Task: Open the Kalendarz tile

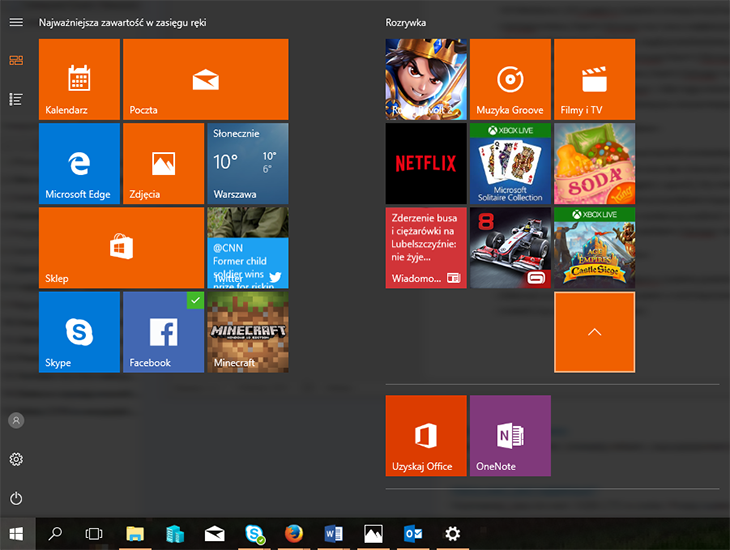Action: (x=79, y=79)
